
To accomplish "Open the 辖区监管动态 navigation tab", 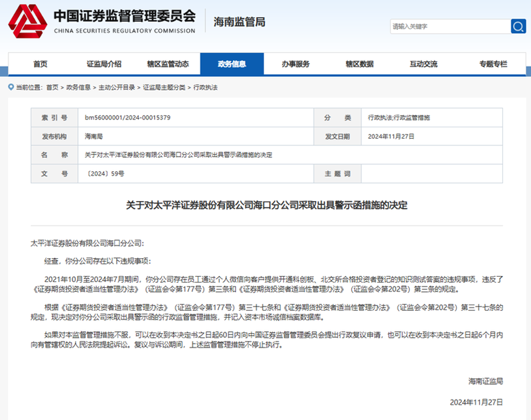I will [x=168, y=64].
